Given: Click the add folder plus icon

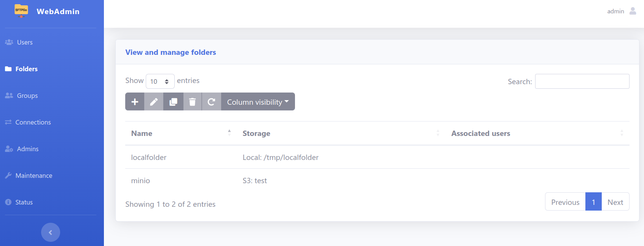Looking at the screenshot, I should click(x=135, y=102).
